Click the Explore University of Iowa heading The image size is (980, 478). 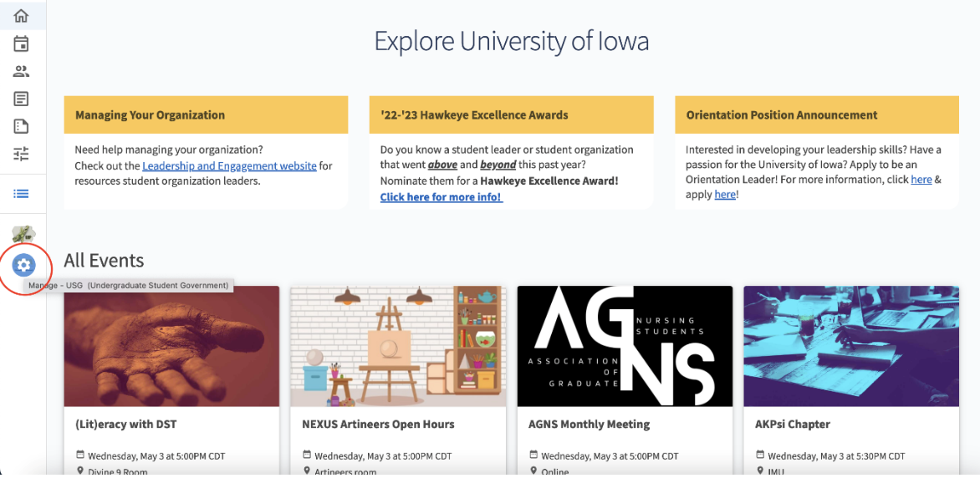click(511, 41)
